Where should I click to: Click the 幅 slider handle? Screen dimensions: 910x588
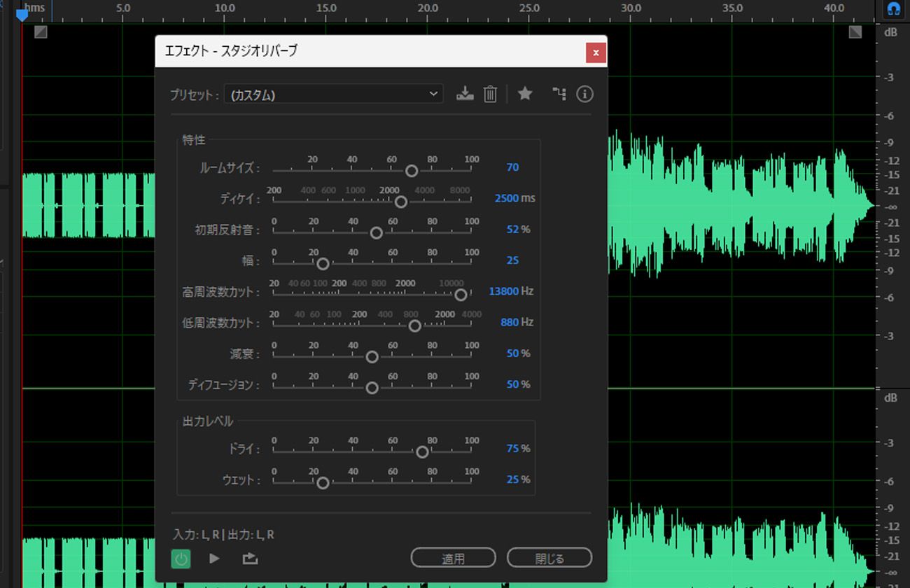323,264
